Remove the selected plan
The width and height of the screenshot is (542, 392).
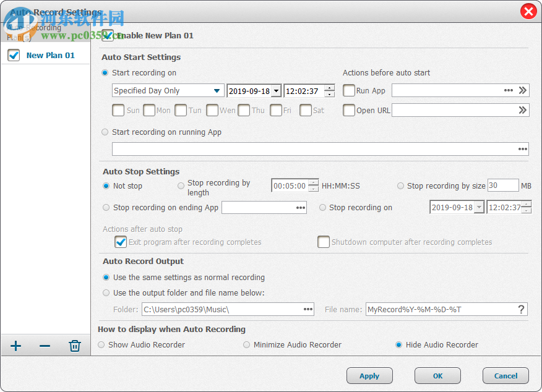45,346
